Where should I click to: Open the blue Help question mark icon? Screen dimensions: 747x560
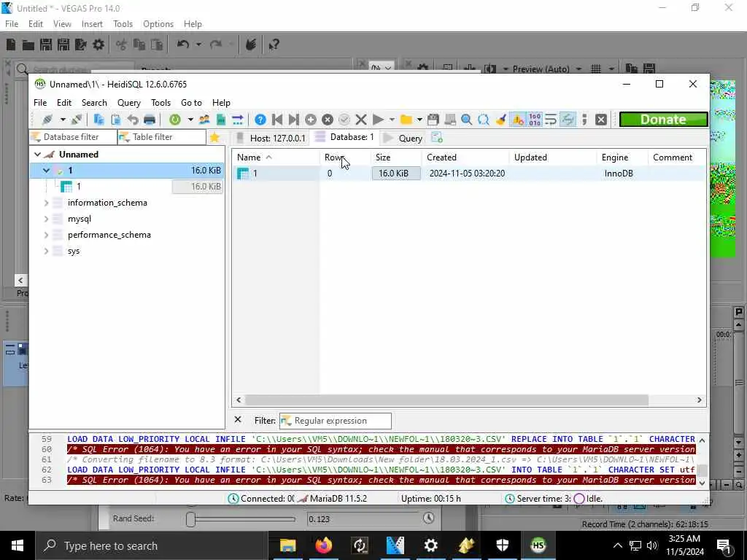point(260,120)
